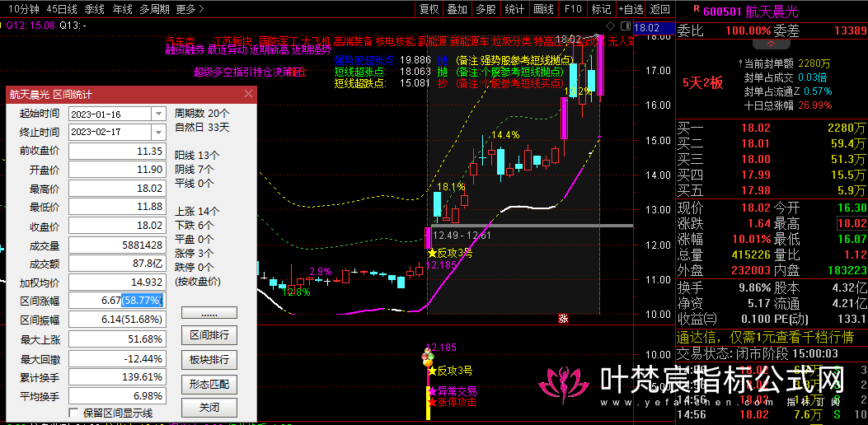Click the 成交额 87.8亿 field

(117, 263)
